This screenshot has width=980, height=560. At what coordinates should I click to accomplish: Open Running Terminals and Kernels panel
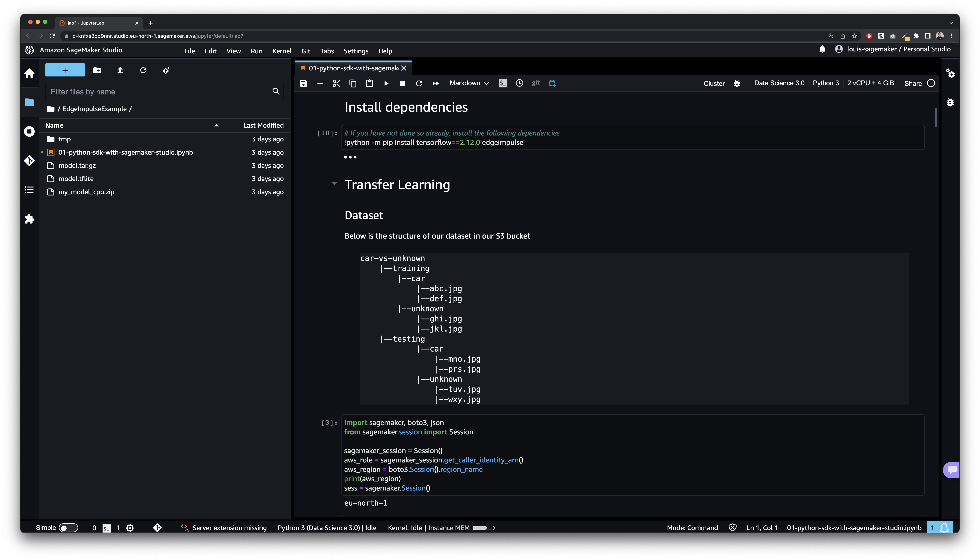(x=29, y=131)
